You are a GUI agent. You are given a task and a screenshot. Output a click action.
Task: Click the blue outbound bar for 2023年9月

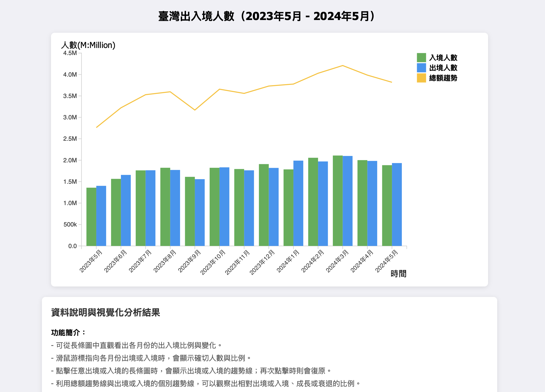click(x=200, y=212)
